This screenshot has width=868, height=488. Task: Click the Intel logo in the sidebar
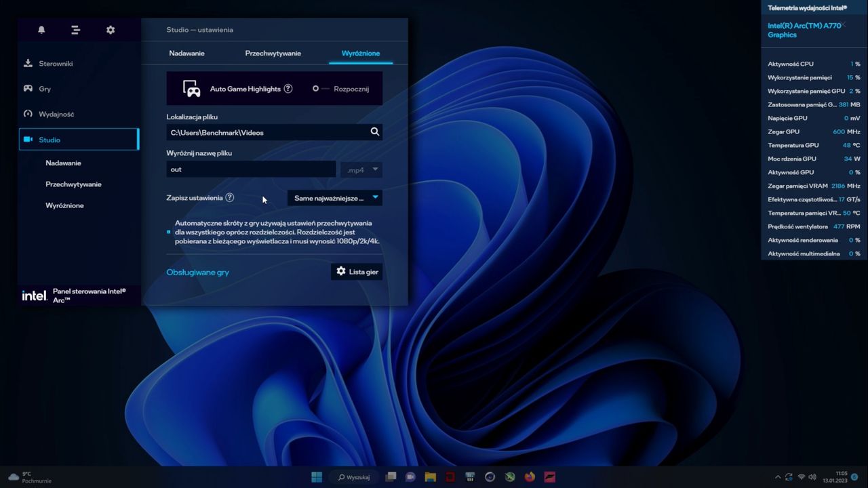(x=35, y=296)
